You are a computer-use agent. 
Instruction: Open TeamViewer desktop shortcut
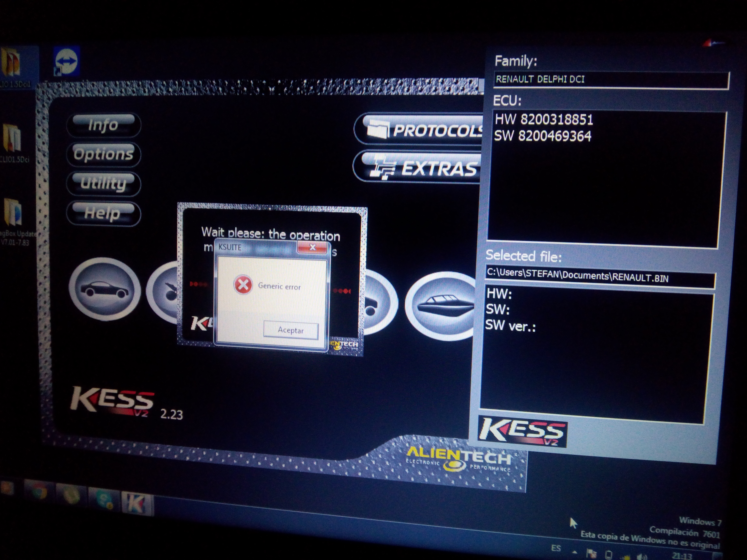point(66,62)
